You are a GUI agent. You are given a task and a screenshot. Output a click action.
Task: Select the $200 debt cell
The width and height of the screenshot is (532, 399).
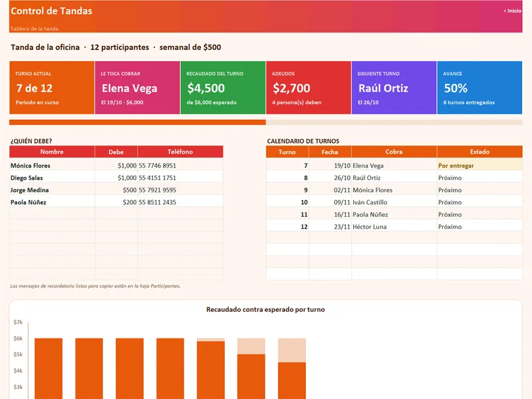(116, 202)
